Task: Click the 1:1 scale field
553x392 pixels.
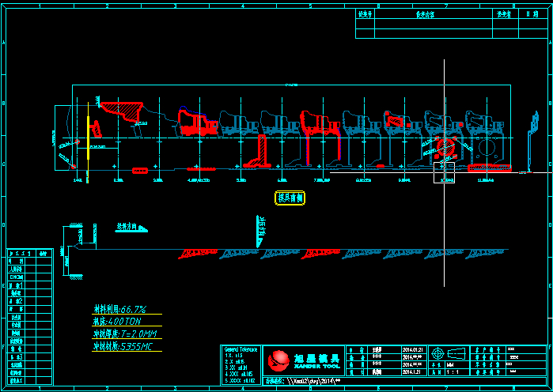Action: (x=453, y=371)
